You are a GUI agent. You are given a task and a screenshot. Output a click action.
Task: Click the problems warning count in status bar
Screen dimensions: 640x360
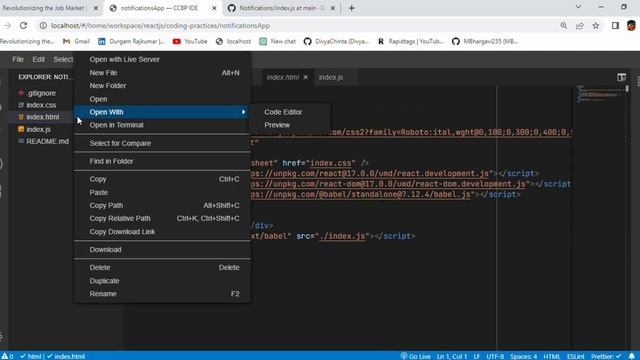click(7, 356)
